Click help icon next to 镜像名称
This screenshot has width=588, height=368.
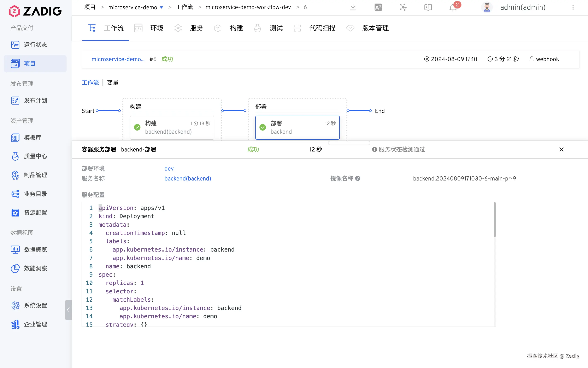tap(358, 178)
